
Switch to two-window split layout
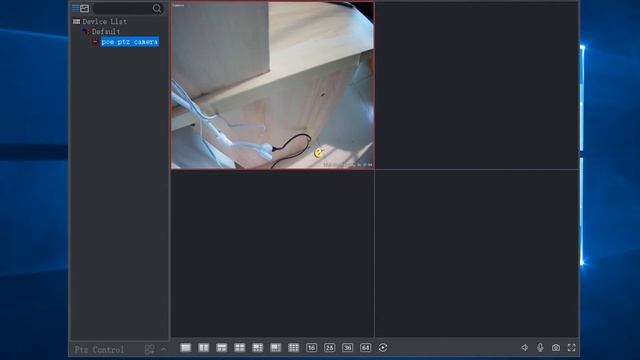pos(203,348)
